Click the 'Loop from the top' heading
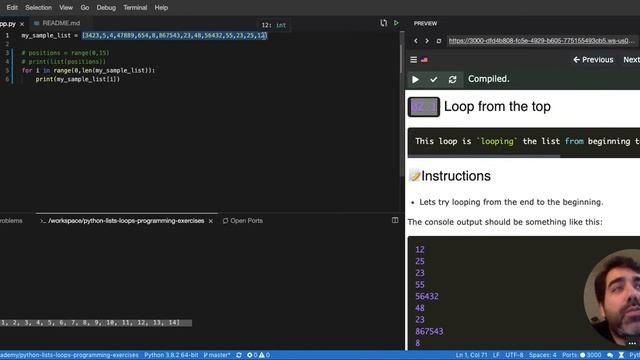 click(x=497, y=107)
